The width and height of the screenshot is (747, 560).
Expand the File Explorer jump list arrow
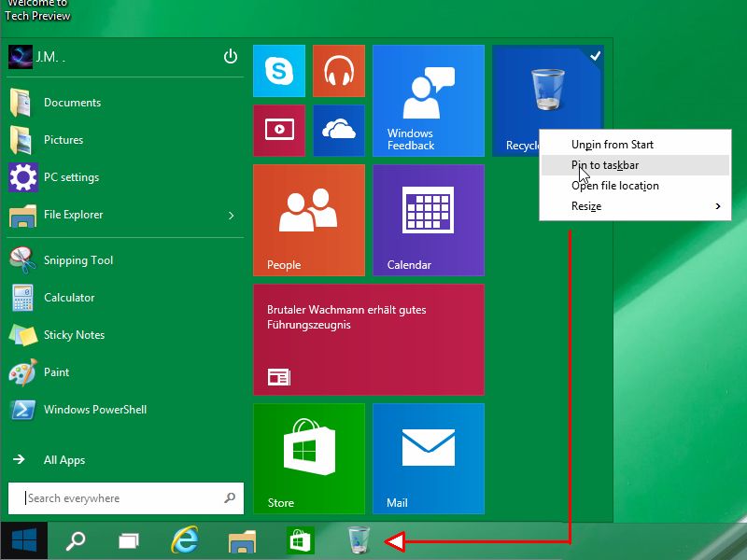pos(232,216)
